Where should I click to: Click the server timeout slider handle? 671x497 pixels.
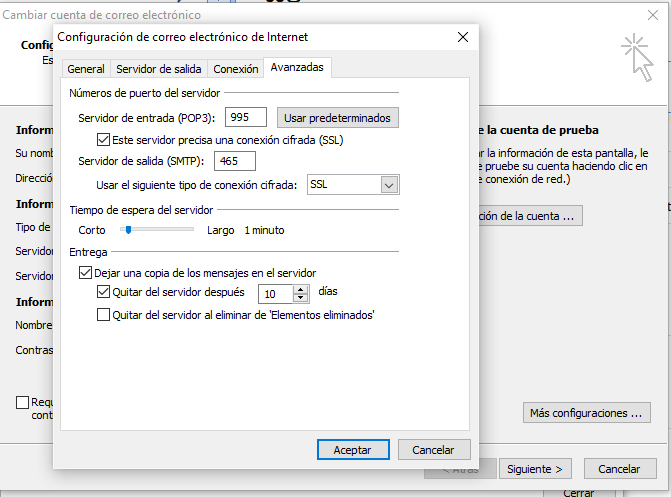pyautogui.click(x=127, y=229)
